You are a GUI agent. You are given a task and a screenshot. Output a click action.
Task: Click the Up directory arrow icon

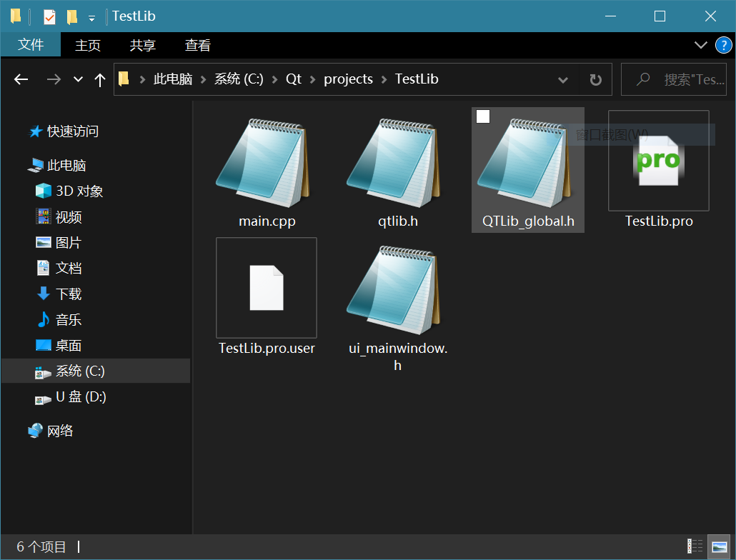pos(100,79)
